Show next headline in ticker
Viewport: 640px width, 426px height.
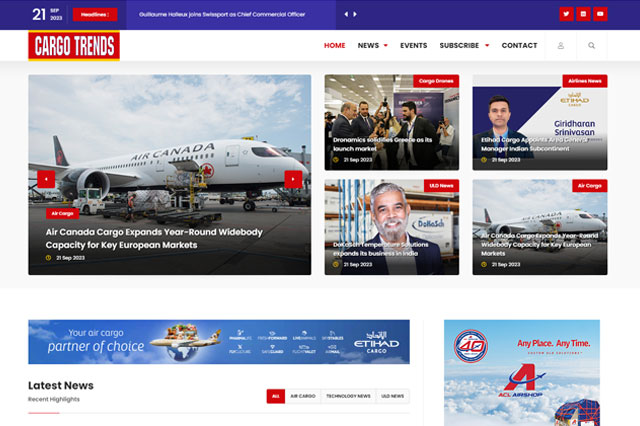click(355, 14)
